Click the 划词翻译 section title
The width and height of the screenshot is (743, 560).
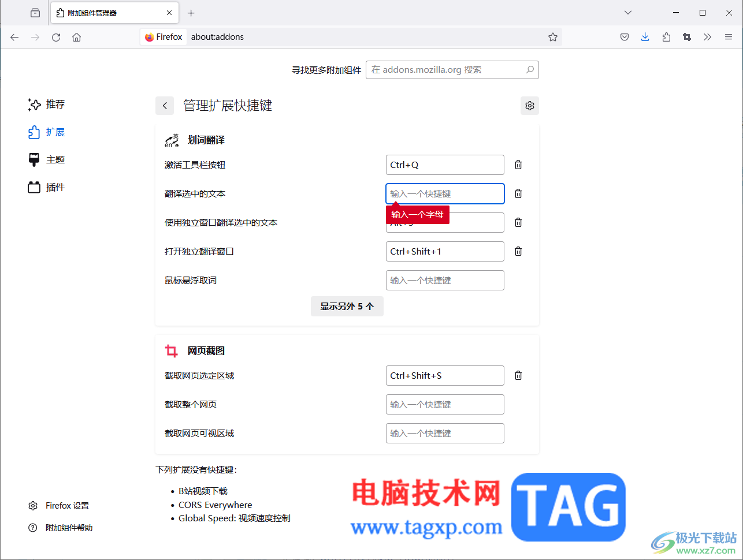tap(206, 140)
